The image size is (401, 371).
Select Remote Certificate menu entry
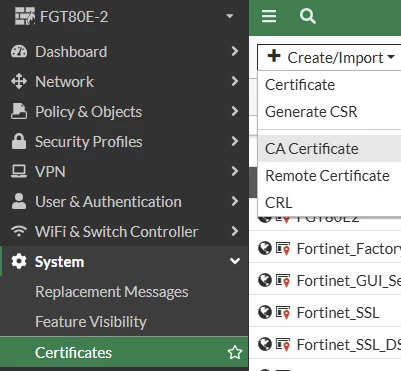click(x=329, y=176)
